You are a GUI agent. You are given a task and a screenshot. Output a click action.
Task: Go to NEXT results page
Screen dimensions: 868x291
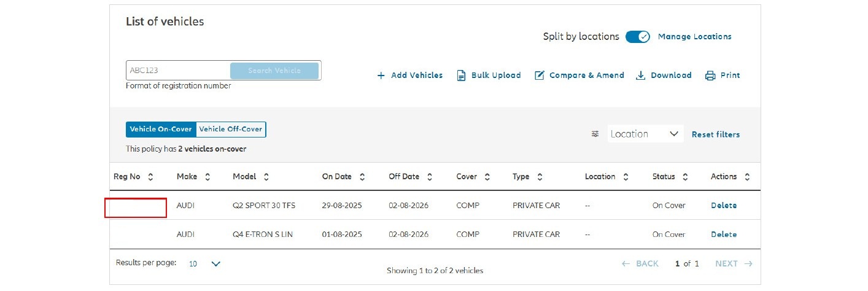pyautogui.click(x=734, y=263)
